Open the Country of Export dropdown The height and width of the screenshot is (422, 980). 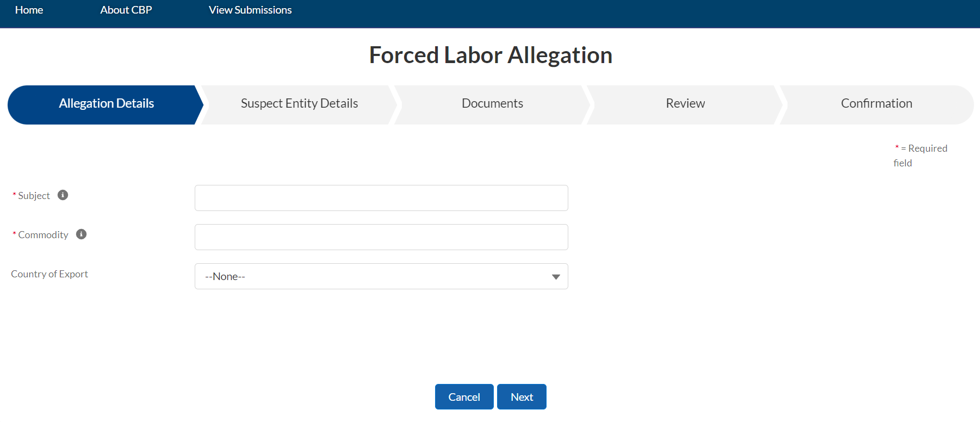(381, 276)
